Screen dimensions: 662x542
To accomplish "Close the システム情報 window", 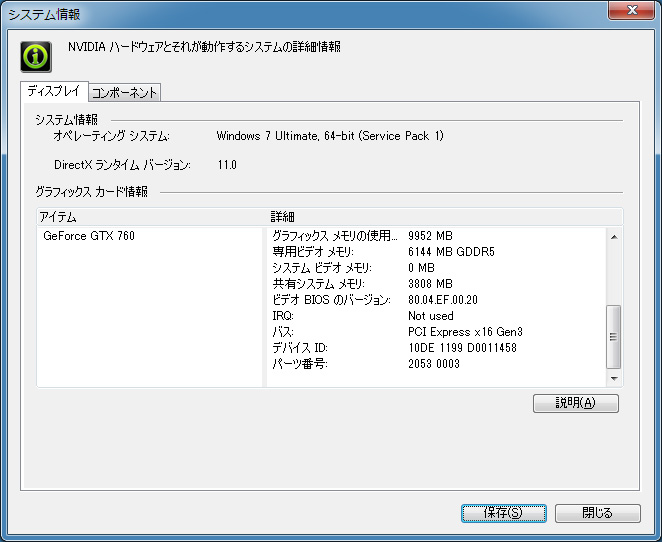I will [x=632, y=10].
